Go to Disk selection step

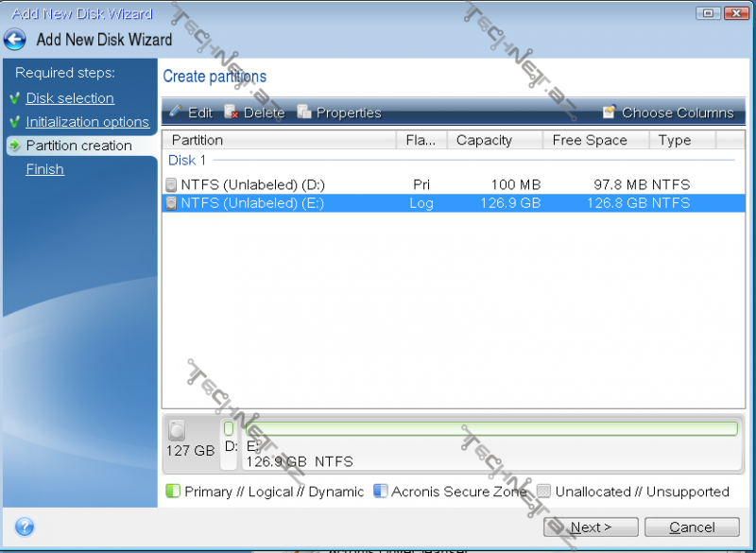point(69,98)
